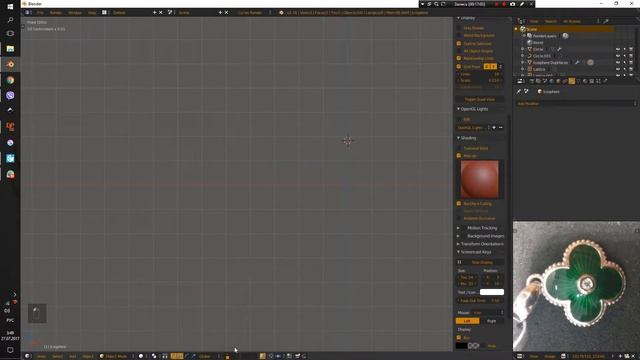Toggle the snap magnet lock icon
The image size is (640, 360).
tap(227, 356)
